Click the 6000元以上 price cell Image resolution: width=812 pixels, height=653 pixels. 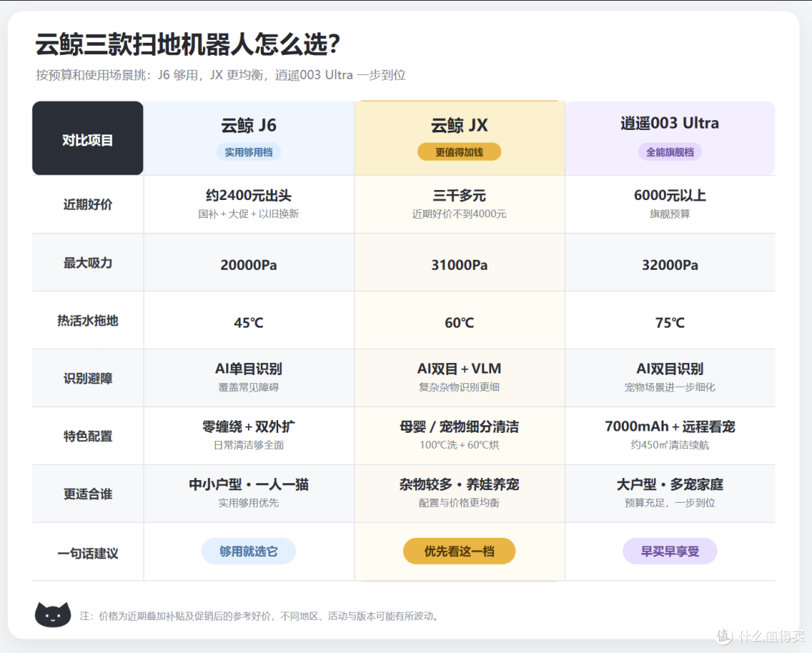pyautogui.click(x=670, y=195)
